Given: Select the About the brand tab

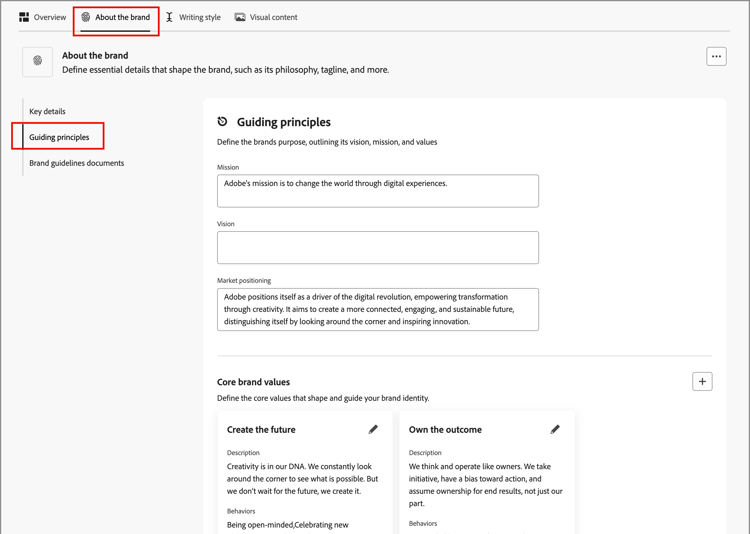Looking at the screenshot, I should tap(115, 17).
